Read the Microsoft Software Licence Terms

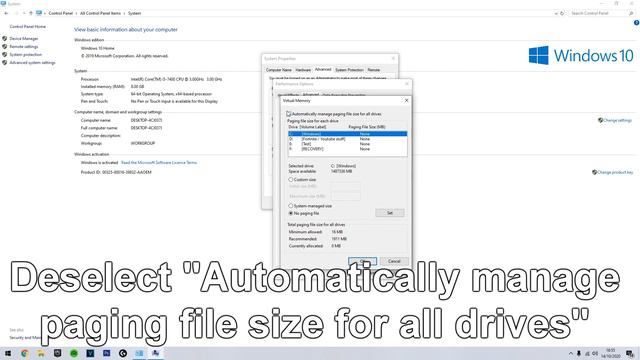coord(159,162)
